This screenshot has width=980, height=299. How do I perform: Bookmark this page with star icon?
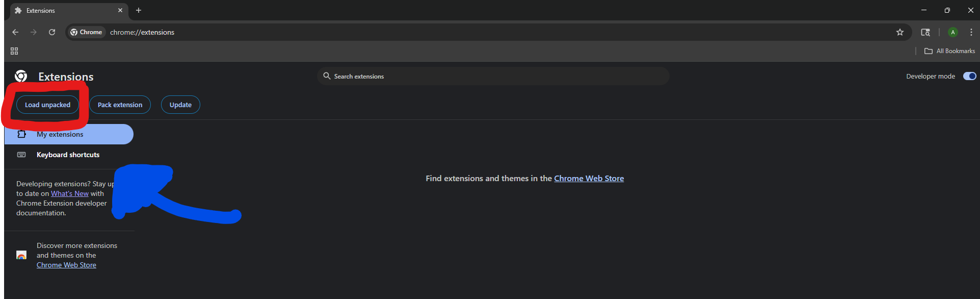click(x=900, y=32)
